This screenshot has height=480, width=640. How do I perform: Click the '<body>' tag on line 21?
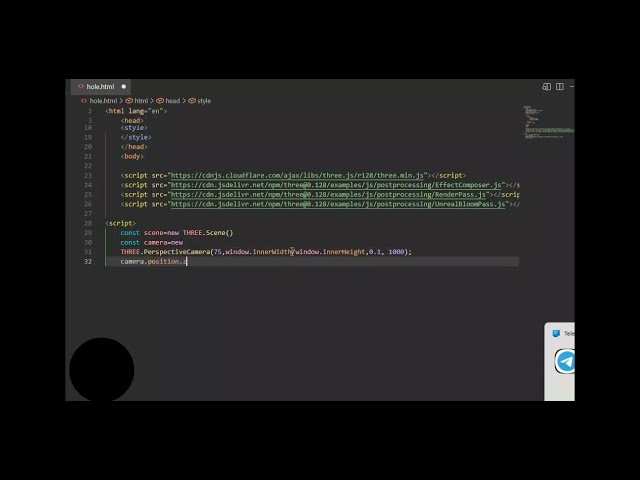(132, 156)
